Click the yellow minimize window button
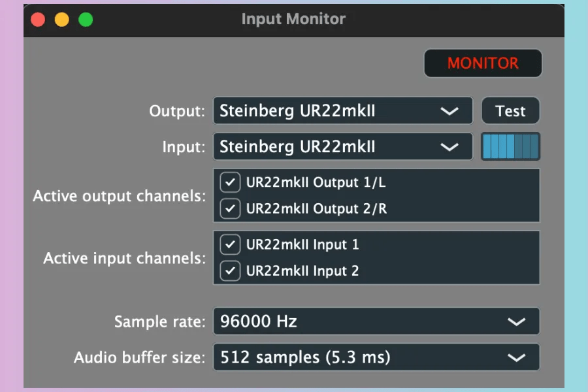Screen dimensions: 588x392 click(x=61, y=20)
